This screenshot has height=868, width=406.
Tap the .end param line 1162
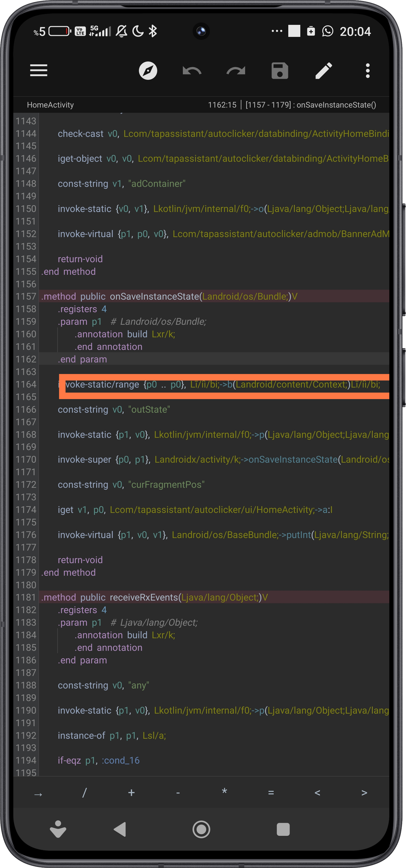(82, 359)
